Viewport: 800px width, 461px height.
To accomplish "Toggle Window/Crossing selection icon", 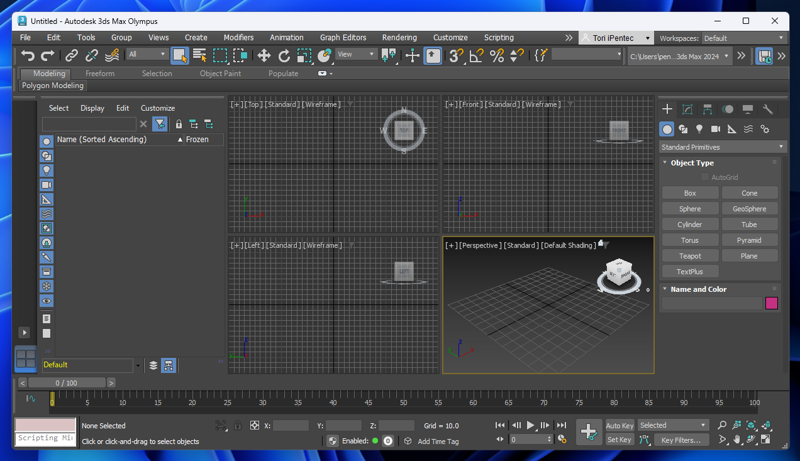I will click(x=240, y=56).
